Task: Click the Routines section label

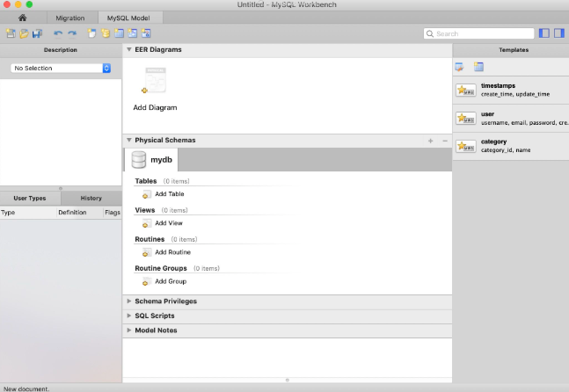Action: [150, 239]
